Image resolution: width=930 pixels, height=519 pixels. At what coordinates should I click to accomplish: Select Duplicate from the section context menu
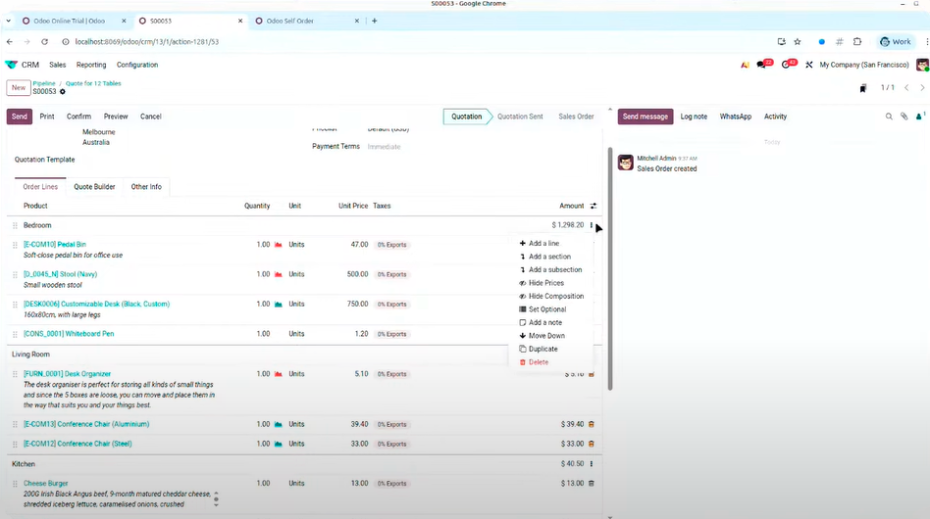[543, 349]
